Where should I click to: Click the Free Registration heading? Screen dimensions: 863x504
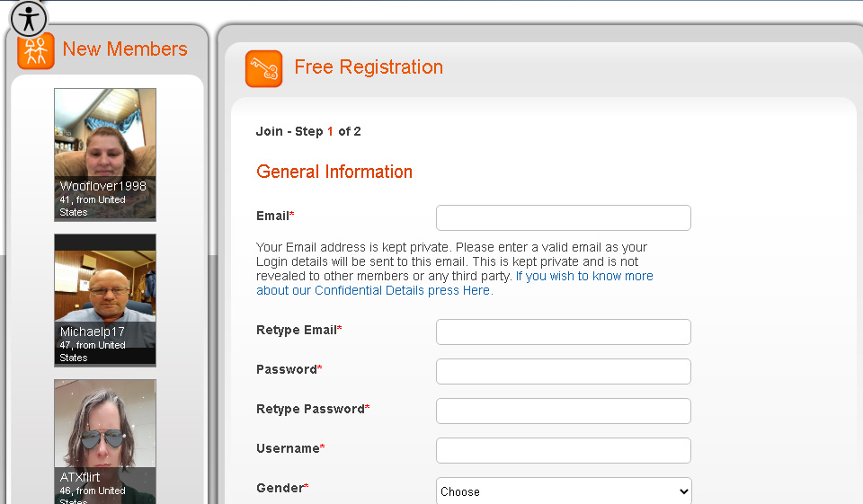(x=369, y=67)
